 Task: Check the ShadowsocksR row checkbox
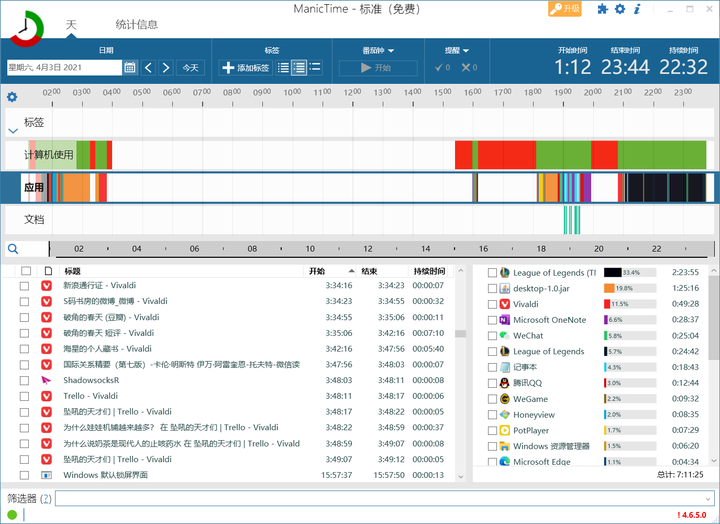pos(24,380)
